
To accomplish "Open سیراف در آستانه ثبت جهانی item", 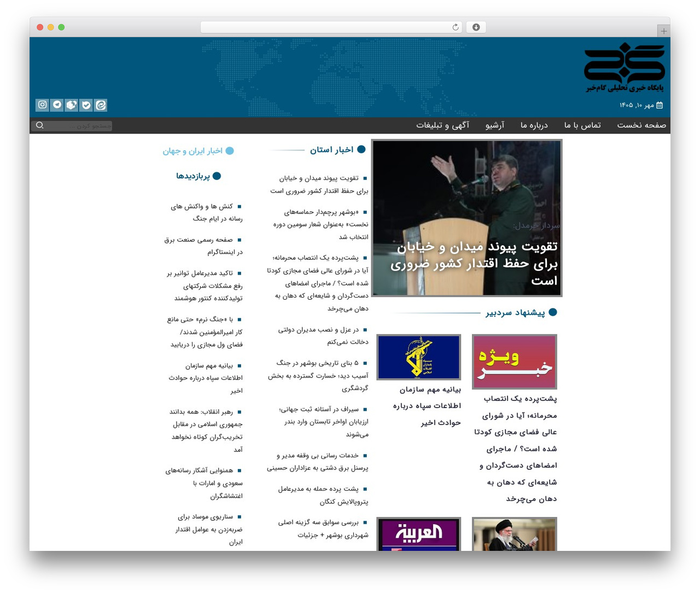I will [324, 422].
